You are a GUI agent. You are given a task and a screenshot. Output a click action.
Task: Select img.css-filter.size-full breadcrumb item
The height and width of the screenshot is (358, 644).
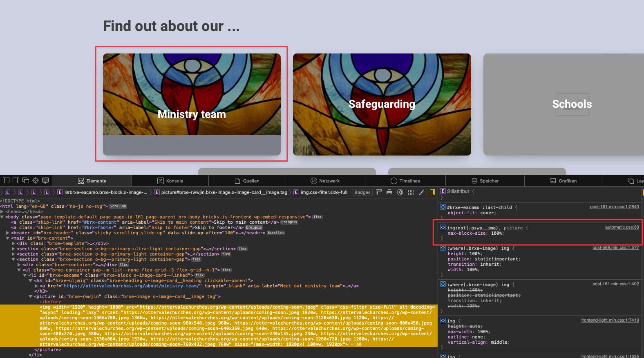tap(321, 192)
